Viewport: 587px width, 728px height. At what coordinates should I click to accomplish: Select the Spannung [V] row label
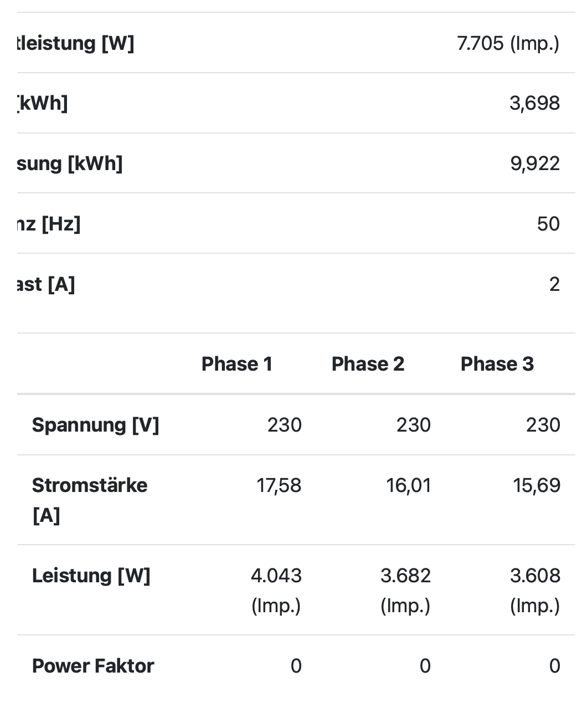pos(96,425)
